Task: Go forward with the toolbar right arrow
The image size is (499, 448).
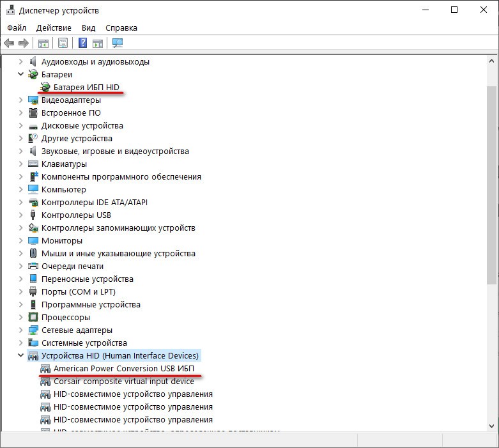Action: [24, 43]
